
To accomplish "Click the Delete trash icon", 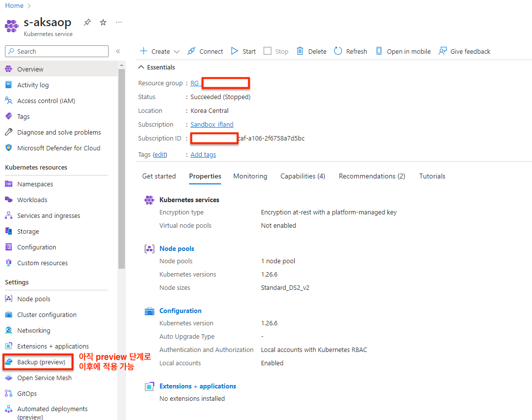I will [300, 51].
